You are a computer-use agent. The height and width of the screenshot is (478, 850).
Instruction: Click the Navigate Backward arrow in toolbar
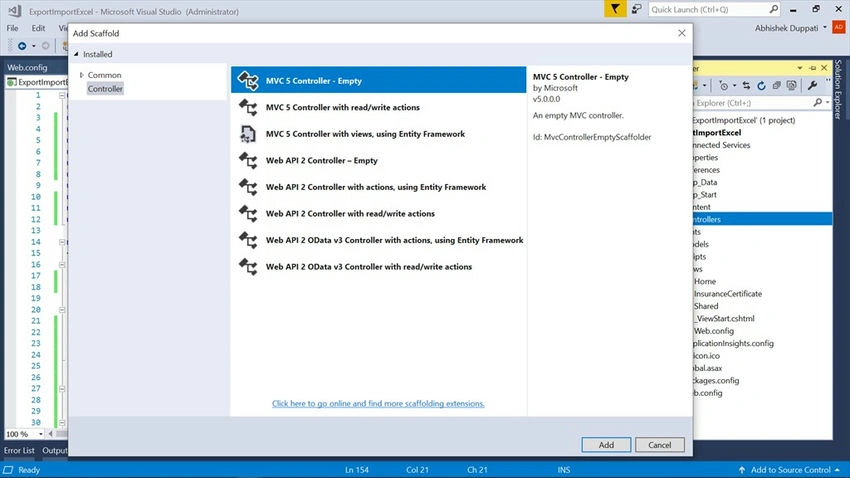(x=22, y=46)
